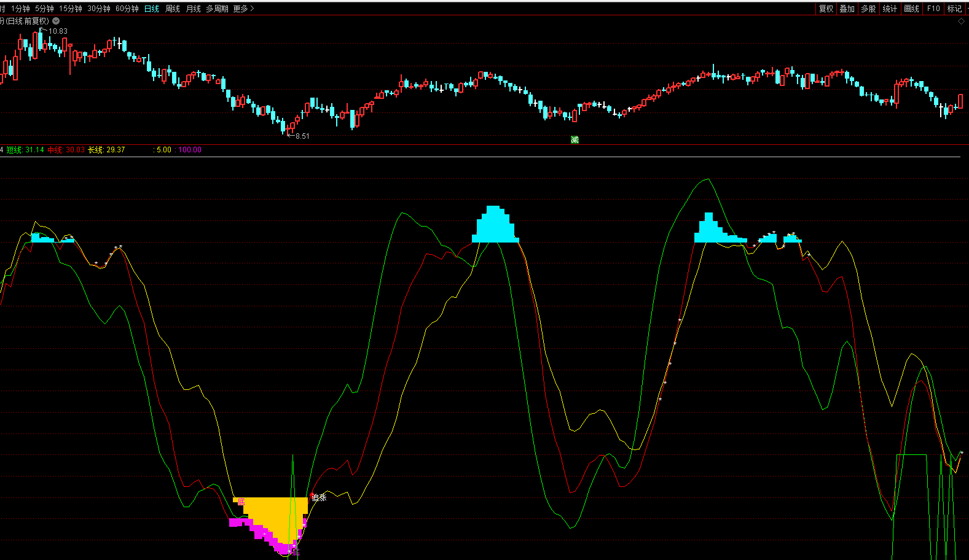
Task: Click the 8.51 low price marker
Action: 302,136
